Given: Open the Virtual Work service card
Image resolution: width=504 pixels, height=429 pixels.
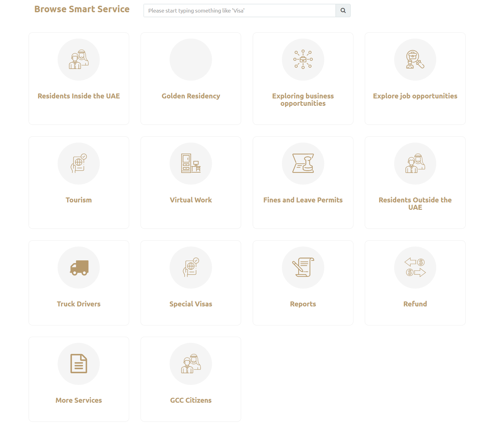Looking at the screenshot, I should pos(191,182).
